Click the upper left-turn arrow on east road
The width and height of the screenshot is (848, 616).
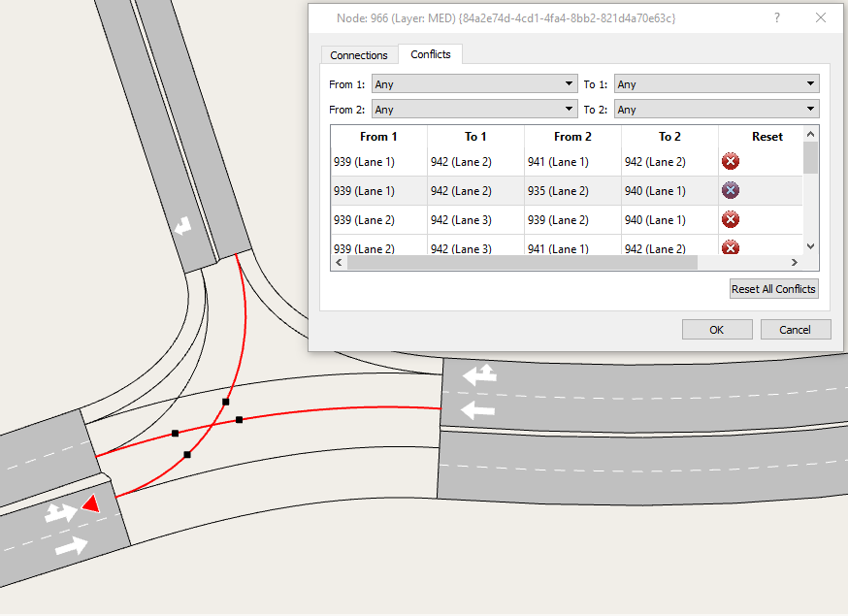point(479,375)
